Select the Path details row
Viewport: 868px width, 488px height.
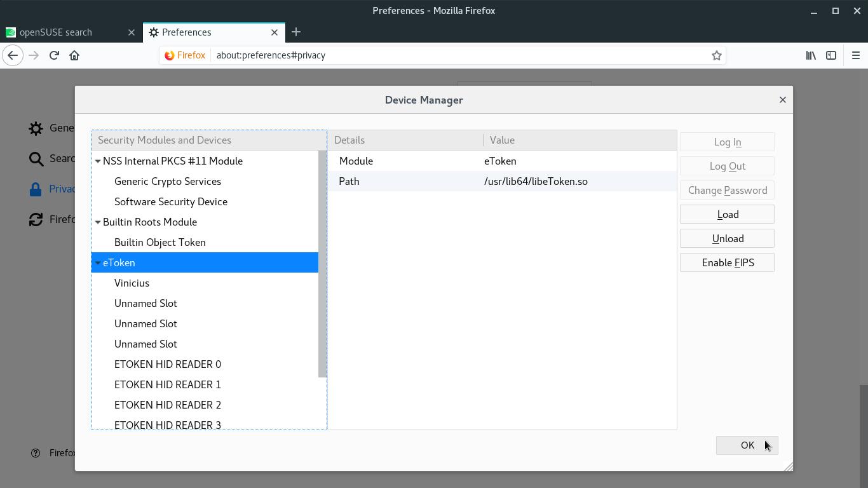point(503,182)
